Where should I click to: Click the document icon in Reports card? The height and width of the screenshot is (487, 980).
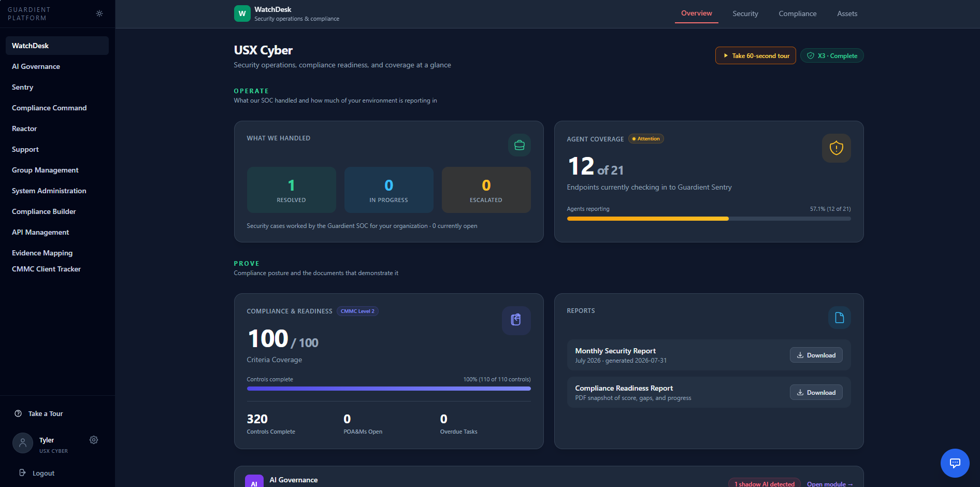[x=839, y=318]
